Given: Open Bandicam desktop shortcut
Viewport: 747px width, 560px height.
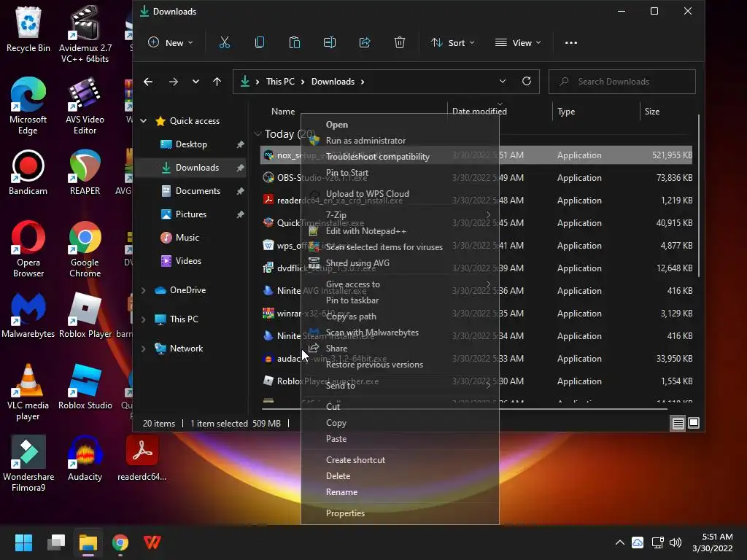Looking at the screenshot, I should 28,172.
